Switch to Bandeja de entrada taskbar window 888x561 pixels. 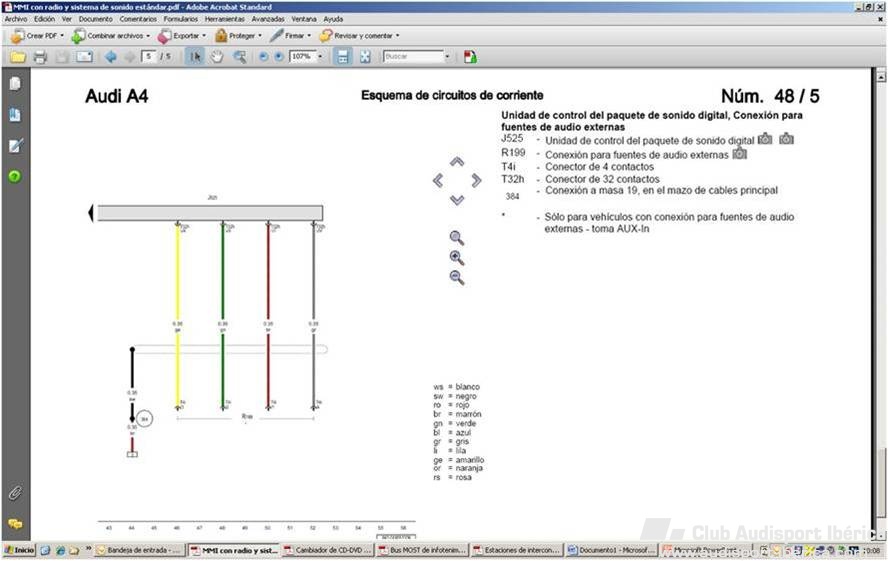click(x=139, y=550)
